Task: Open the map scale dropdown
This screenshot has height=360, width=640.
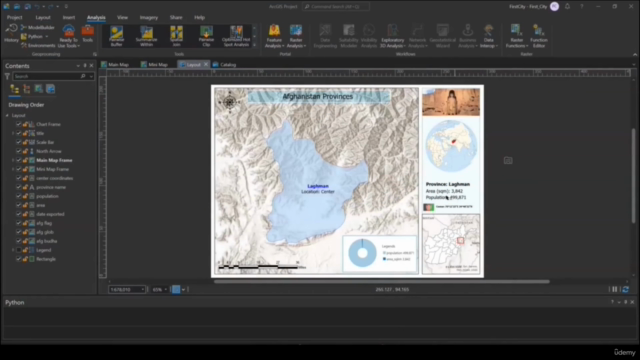Action: pos(142,289)
